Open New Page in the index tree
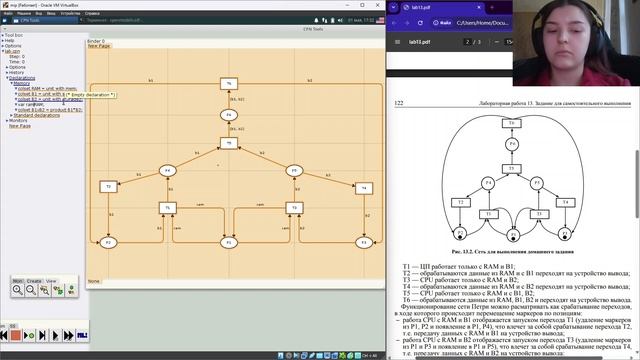Image resolution: width=640 pixels, height=360 pixels. 20,126
